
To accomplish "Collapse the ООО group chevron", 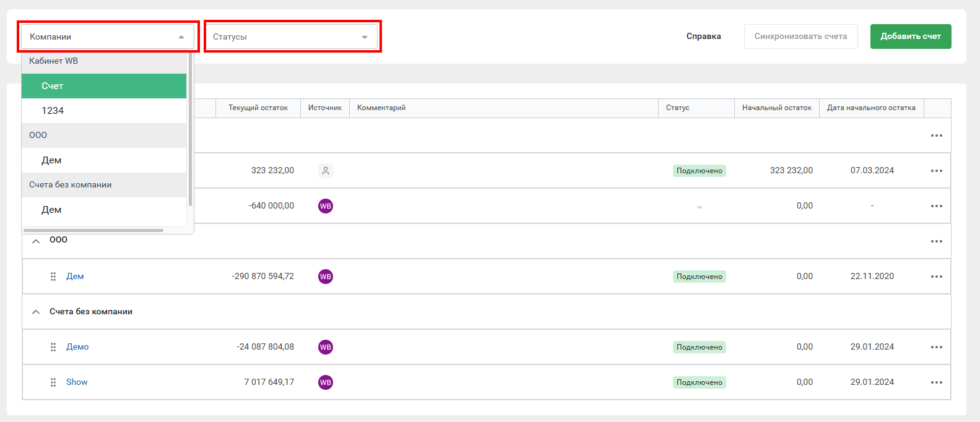I will pos(36,241).
